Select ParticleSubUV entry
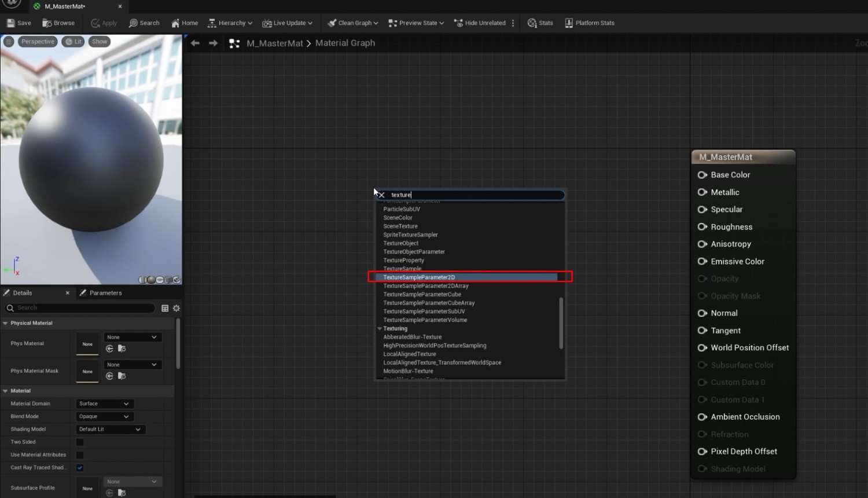The width and height of the screenshot is (868, 498). (x=402, y=209)
